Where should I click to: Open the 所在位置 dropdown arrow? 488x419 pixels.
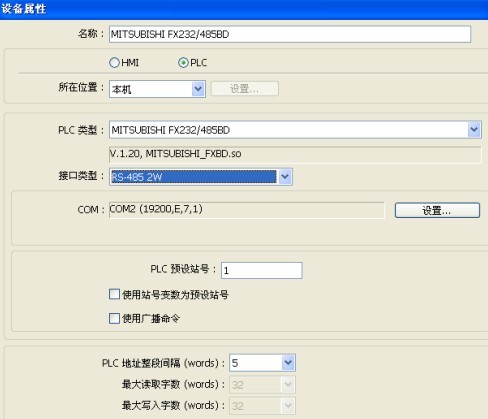[198, 89]
